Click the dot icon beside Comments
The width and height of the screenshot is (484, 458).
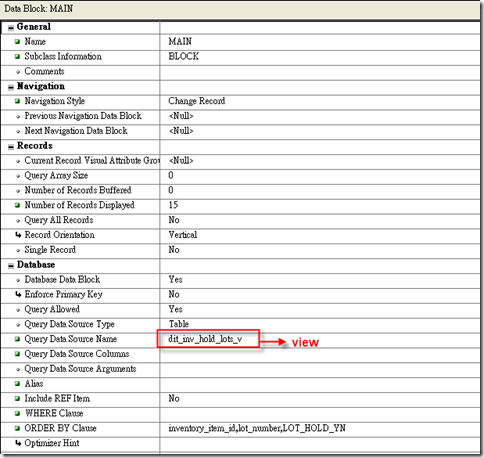coord(18,72)
